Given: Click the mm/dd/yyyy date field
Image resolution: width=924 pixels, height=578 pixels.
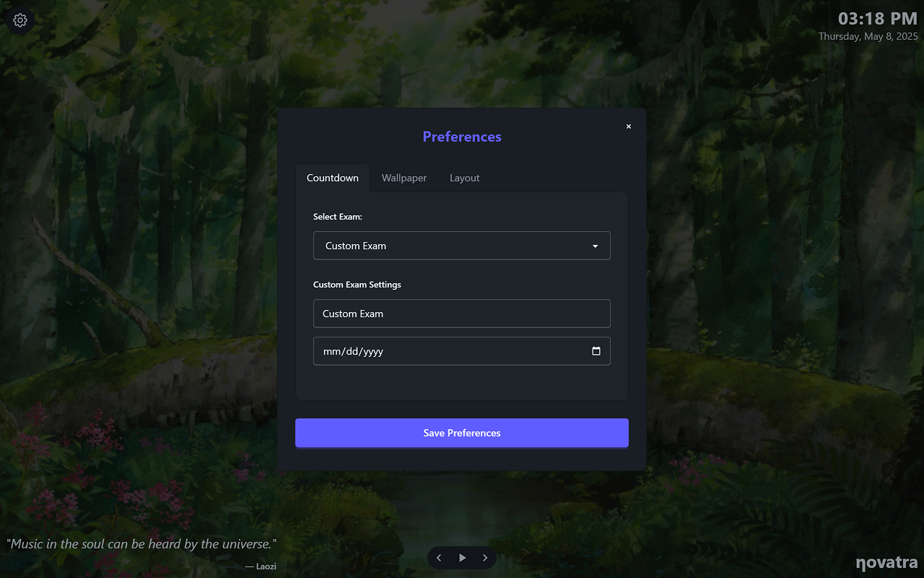Looking at the screenshot, I should 462,351.
